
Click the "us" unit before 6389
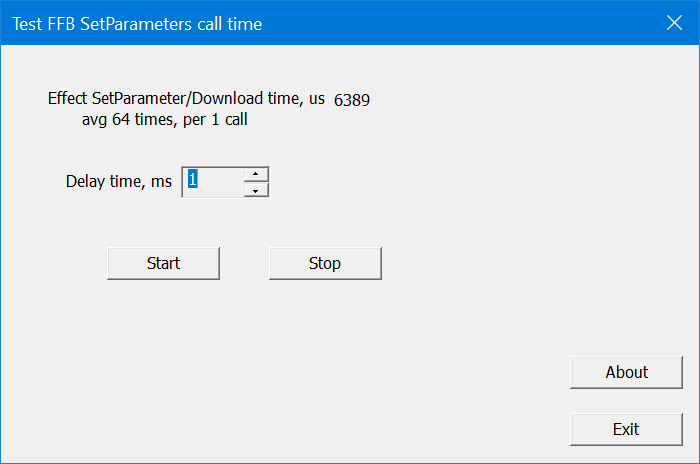[x=316, y=99]
